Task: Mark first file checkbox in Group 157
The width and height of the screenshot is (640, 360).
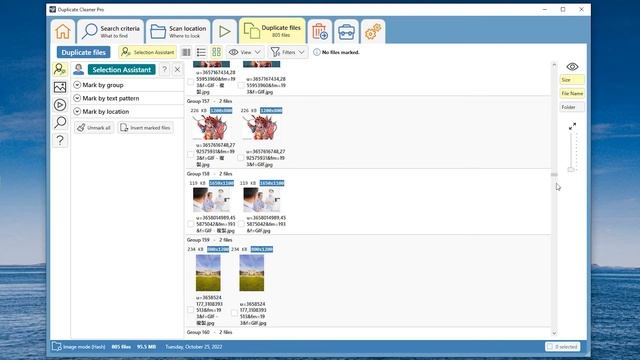Action: pyautogui.click(x=191, y=155)
